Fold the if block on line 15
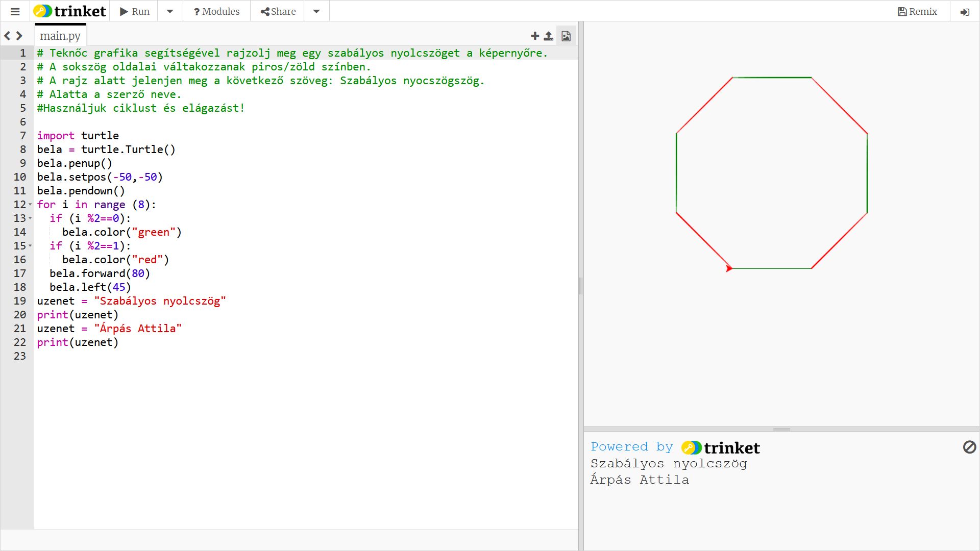The width and height of the screenshot is (980, 551). 30,246
